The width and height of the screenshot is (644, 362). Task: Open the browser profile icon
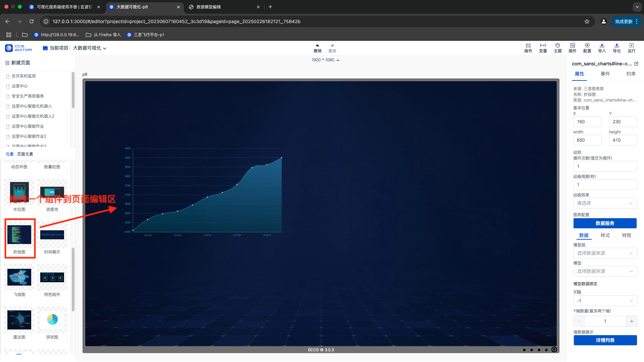[603, 21]
